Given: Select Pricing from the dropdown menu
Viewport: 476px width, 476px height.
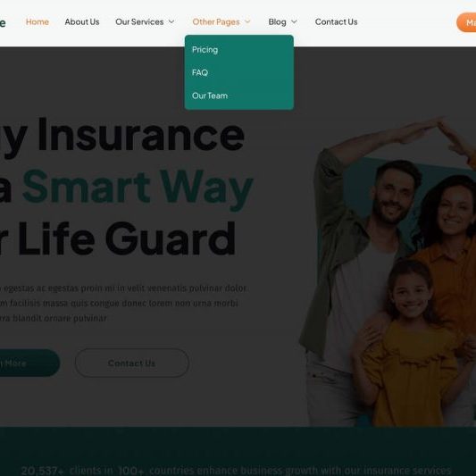Looking at the screenshot, I should point(205,50).
